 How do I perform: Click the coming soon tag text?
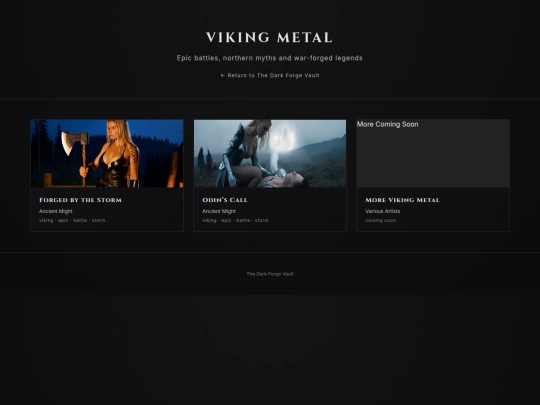point(381,220)
